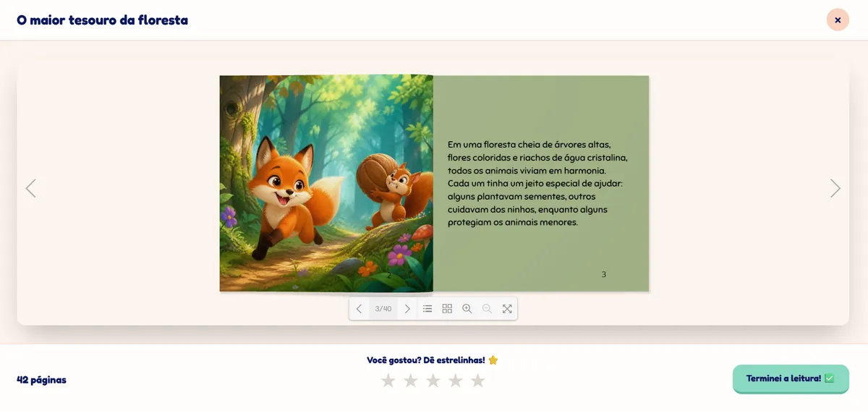This screenshot has width=868, height=411.
Task: Zoom in on the book
Action: click(467, 309)
